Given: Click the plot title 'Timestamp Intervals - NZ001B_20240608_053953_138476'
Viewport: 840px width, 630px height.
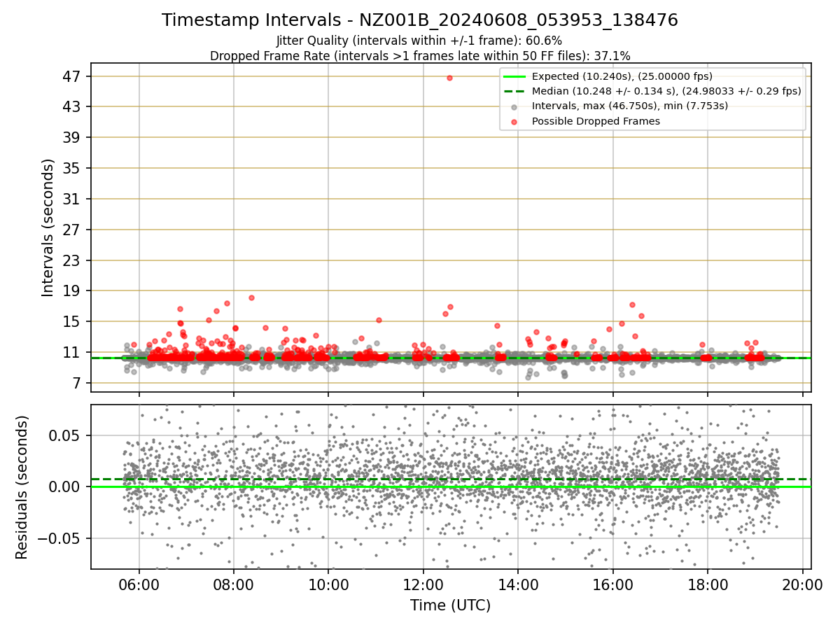Looking at the screenshot, I should tap(420, 20).
